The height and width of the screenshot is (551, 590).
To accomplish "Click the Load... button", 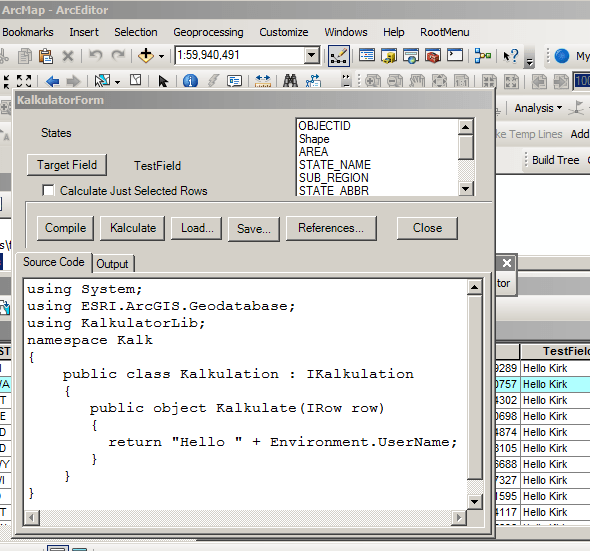I will (197, 228).
